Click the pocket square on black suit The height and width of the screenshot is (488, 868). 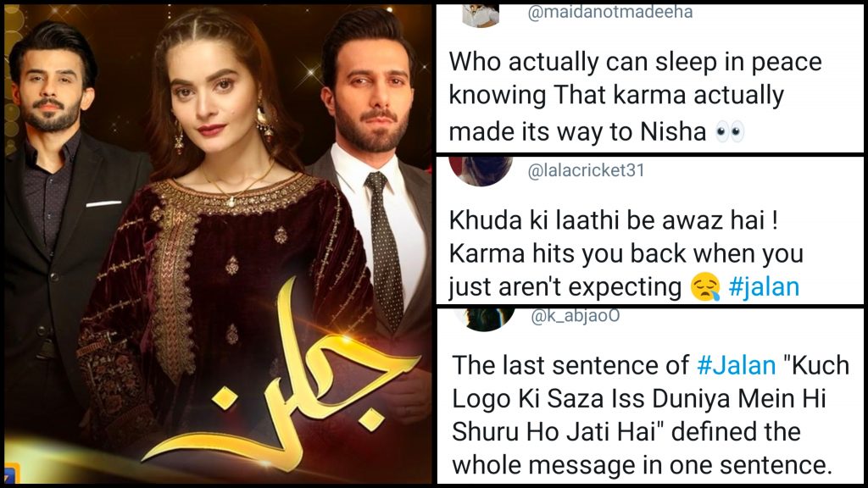pyautogui.click(x=103, y=204)
